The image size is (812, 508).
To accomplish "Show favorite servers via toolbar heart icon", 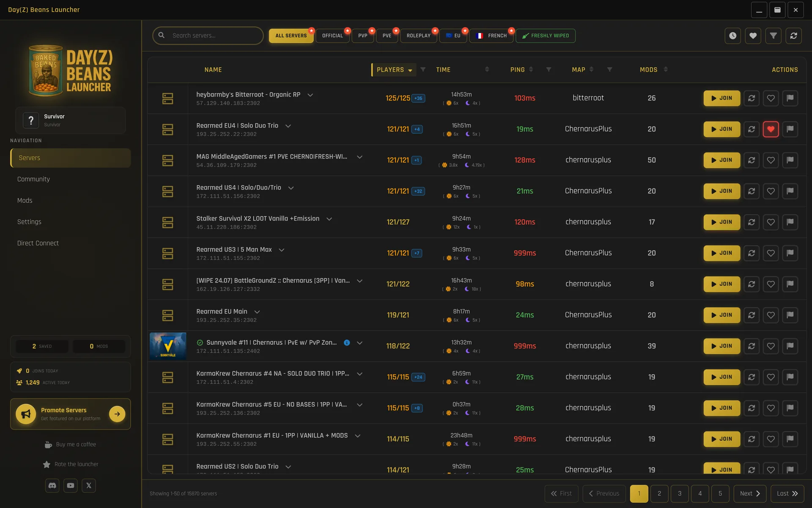I will [x=753, y=36].
